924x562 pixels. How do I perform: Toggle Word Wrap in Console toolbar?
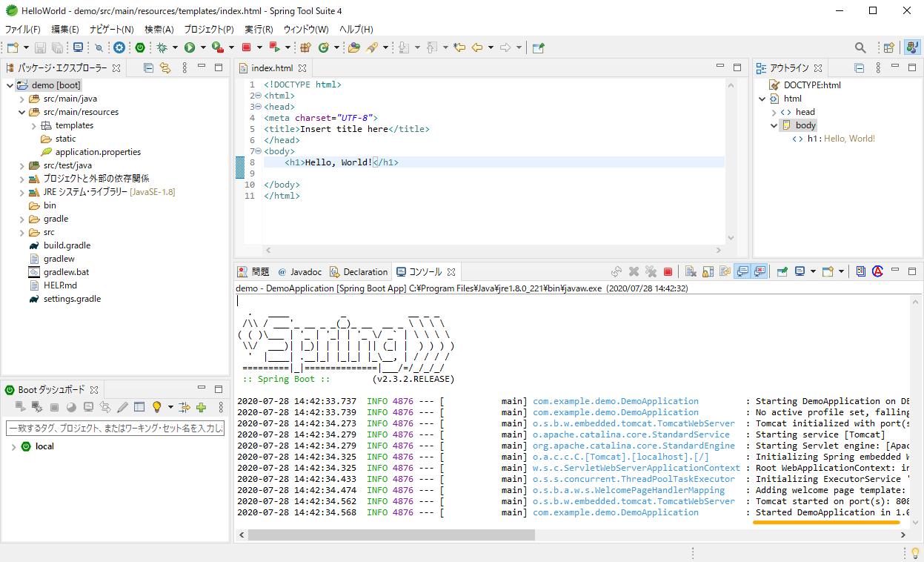coord(725,272)
